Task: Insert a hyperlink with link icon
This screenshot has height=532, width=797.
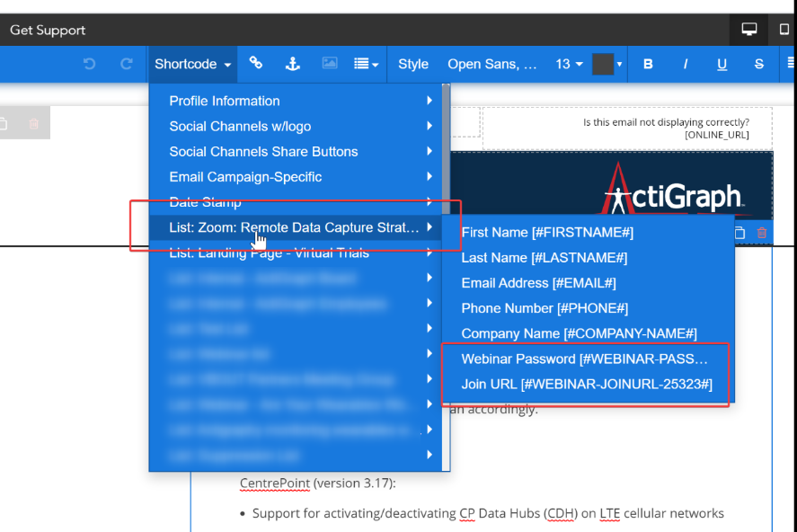Action: (256, 64)
